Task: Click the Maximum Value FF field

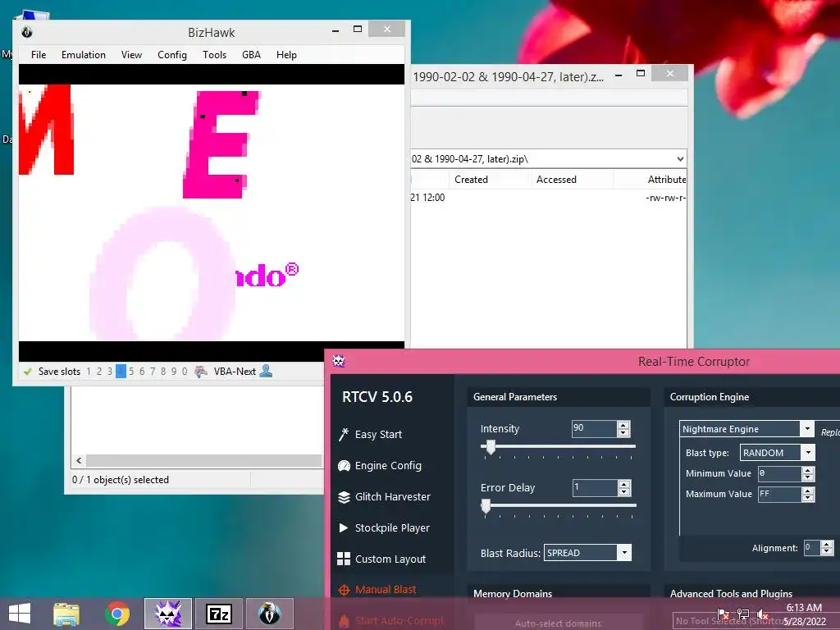Action: point(779,494)
